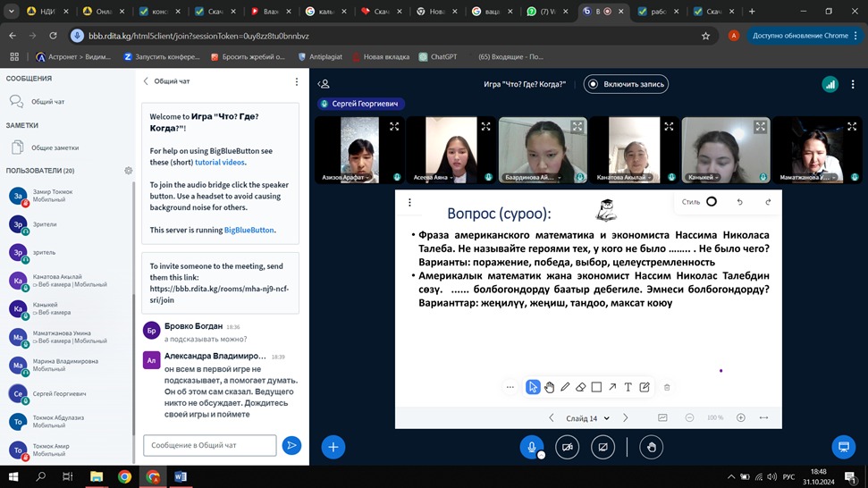Image resolution: width=868 pixels, height=488 pixels.
Task: Select the rectangle shape tool
Action: [x=596, y=387]
